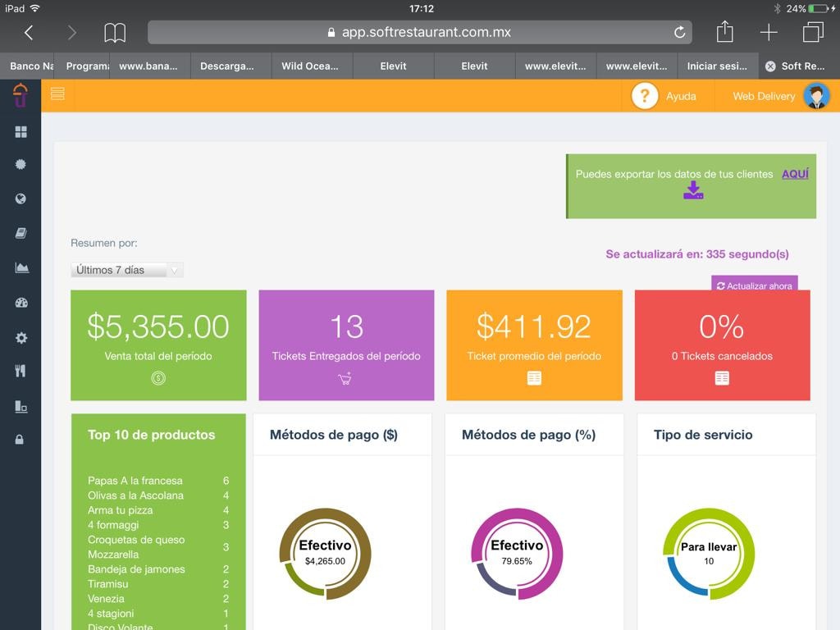The width and height of the screenshot is (840, 630).
Task: Expand the Últimos 7 días dropdown
Action: [127, 270]
